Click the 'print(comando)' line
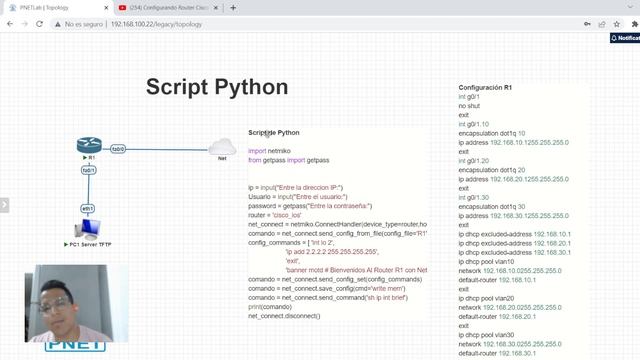The width and height of the screenshot is (640, 360). pyautogui.click(x=270, y=307)
